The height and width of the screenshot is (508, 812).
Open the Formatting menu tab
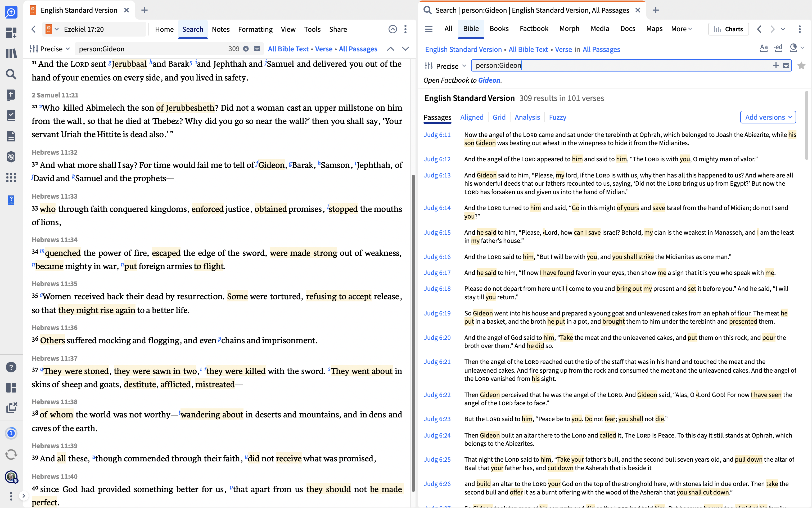click(x=255, y=29)
